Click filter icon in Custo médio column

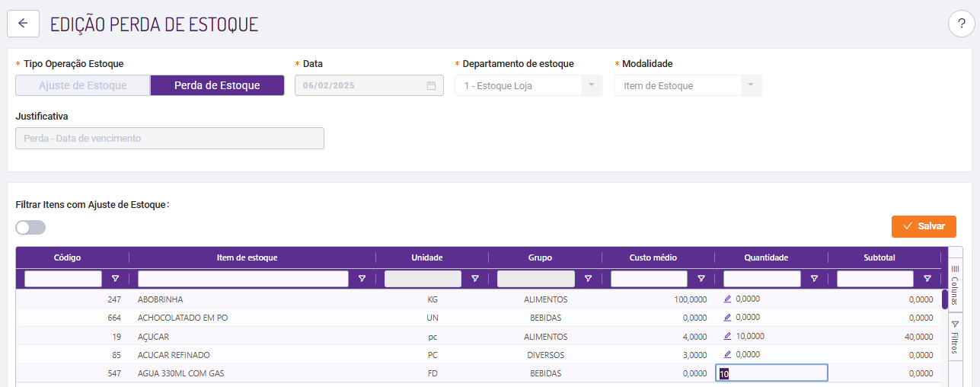click(x=701, y=279)
